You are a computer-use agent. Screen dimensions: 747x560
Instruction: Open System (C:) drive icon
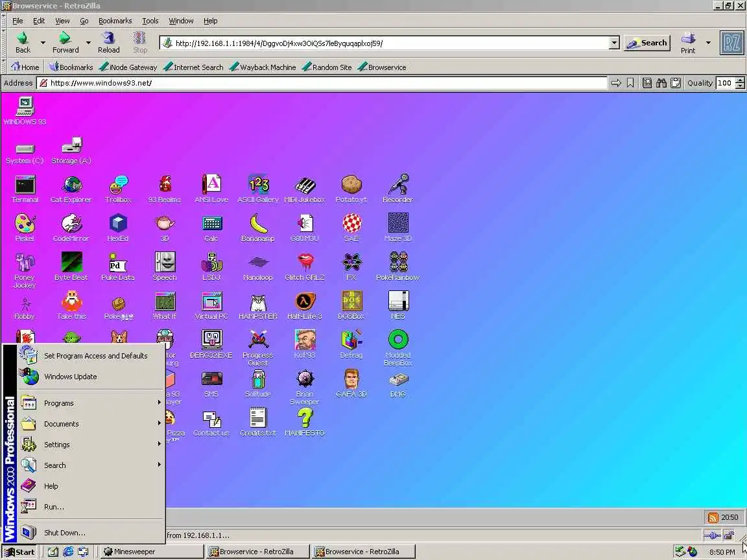[25, 152]
